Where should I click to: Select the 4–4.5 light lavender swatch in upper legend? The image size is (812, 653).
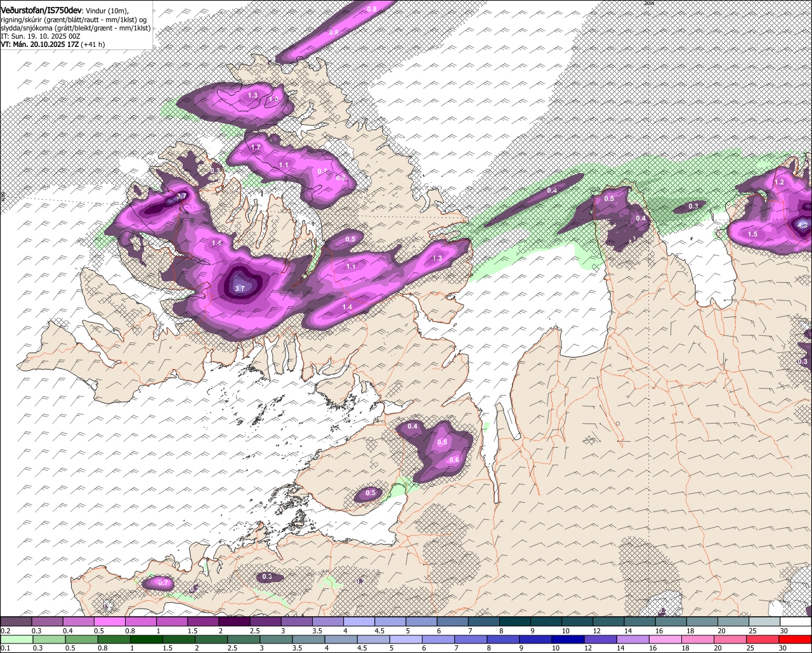click(359, 622)
